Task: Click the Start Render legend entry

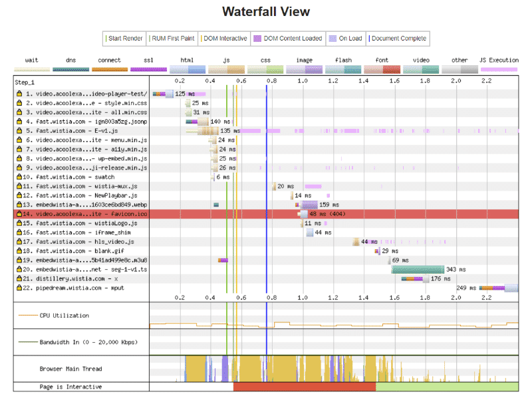Action: pos(124,39)
